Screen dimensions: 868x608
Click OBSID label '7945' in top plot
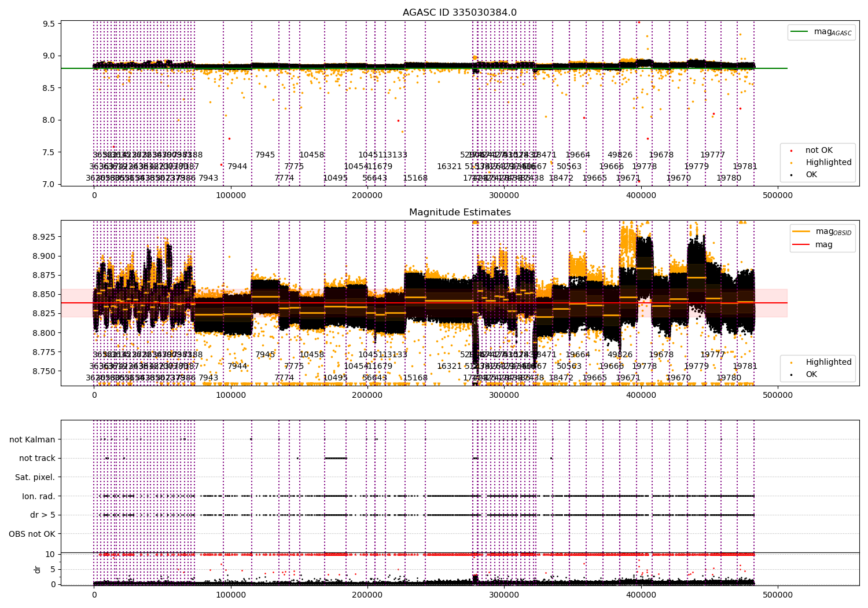tap(266, 155)
